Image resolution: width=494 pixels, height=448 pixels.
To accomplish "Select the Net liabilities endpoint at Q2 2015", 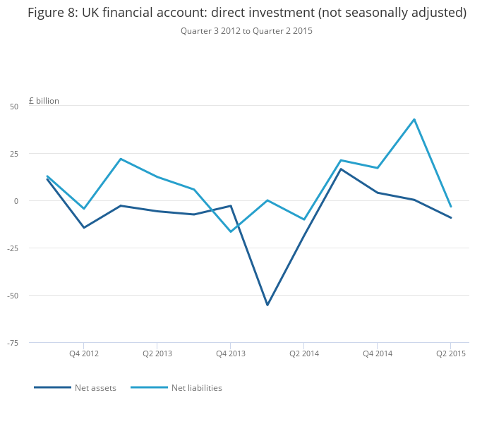I will click(x=451, y=207).
